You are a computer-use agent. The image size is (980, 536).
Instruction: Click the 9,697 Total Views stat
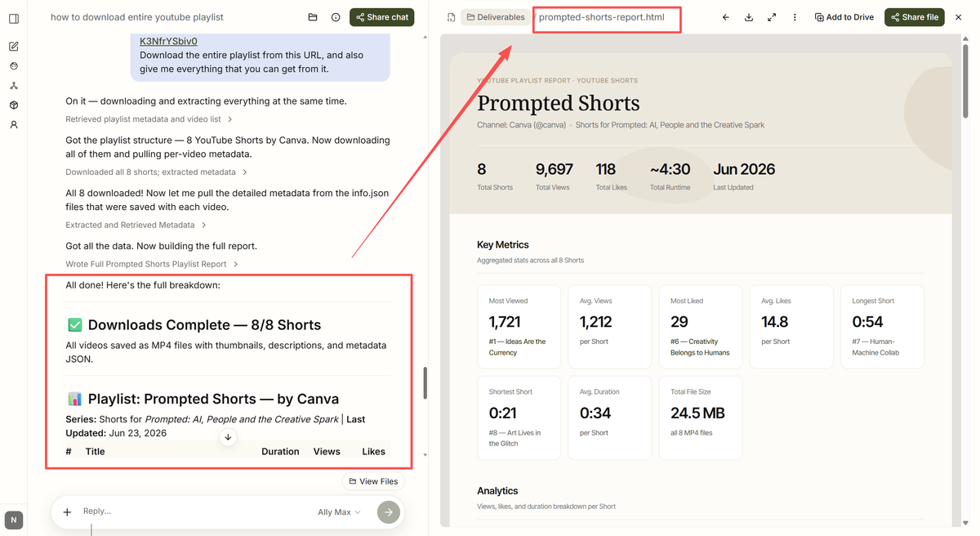click(x=555, y=176)
